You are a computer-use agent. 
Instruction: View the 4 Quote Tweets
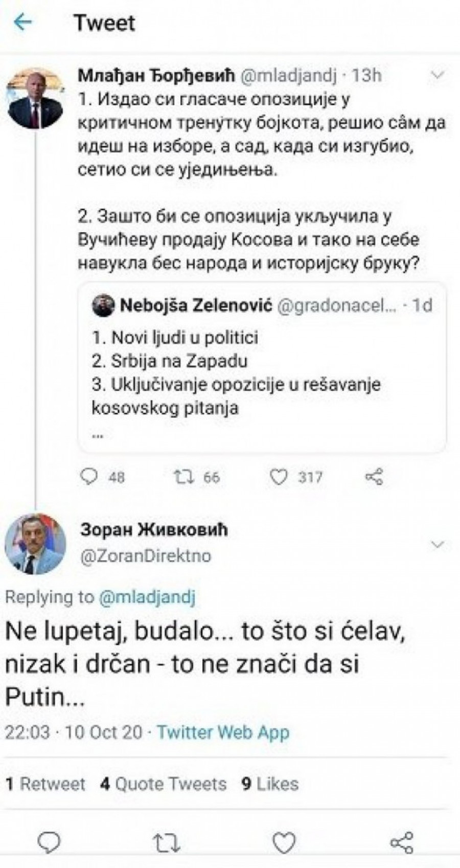pyautogui.click(x=164, y=784)
